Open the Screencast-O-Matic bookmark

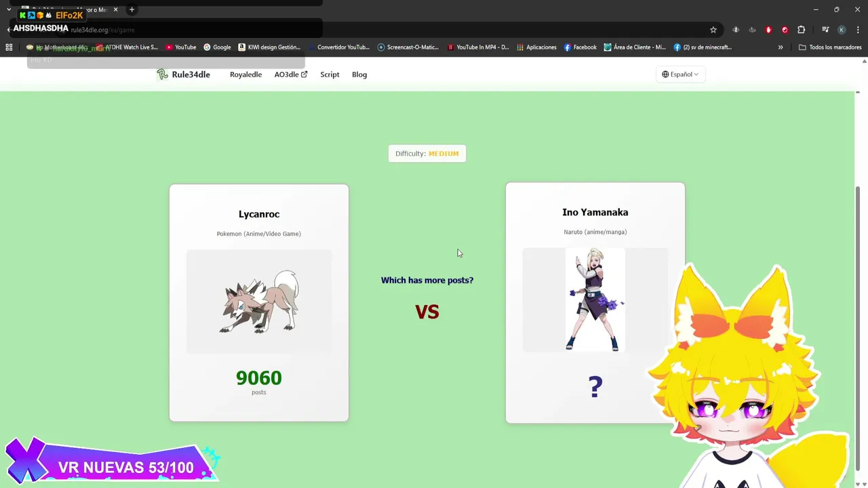408,47
